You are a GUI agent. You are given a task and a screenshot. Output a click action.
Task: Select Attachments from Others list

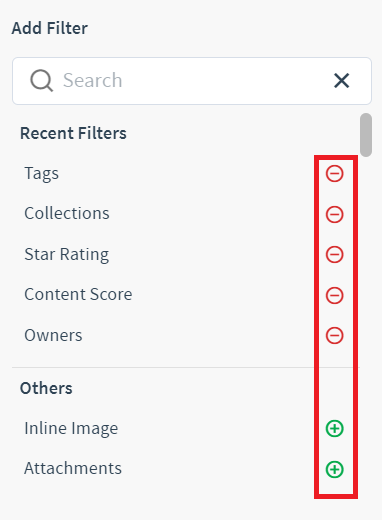pos(73,468)
